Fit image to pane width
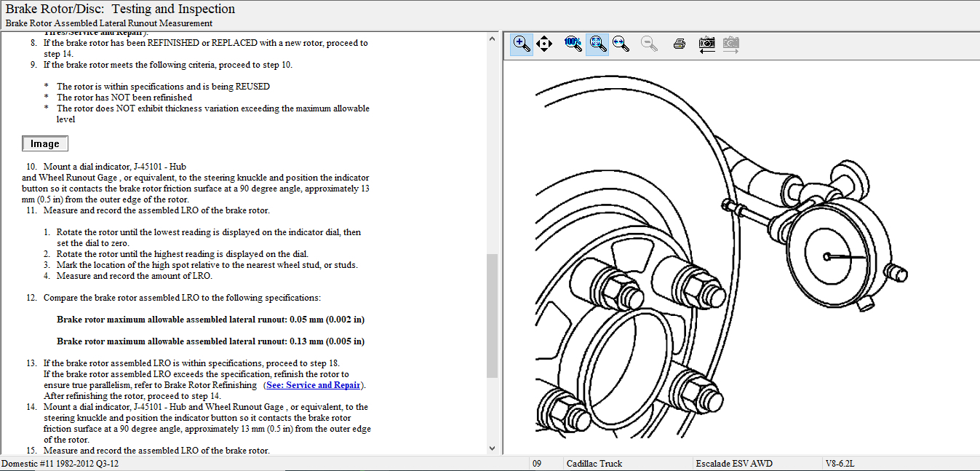 point(621,44)
